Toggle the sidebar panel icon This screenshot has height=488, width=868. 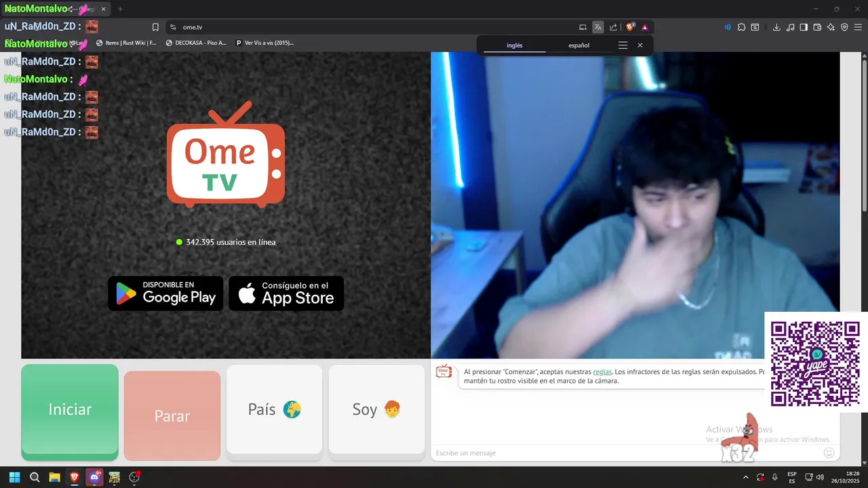804,27
